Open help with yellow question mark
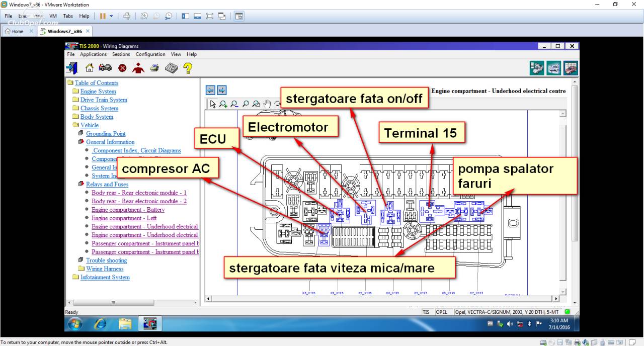Image resolution: width=644 pixels, height=346 pixels. pyautogui.click(x=188, y=68)
